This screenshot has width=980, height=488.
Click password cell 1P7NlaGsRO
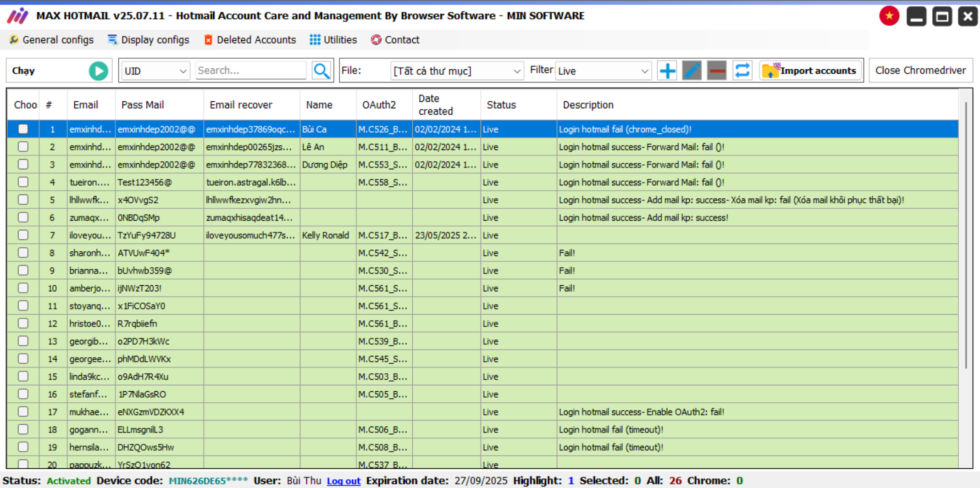160,394
